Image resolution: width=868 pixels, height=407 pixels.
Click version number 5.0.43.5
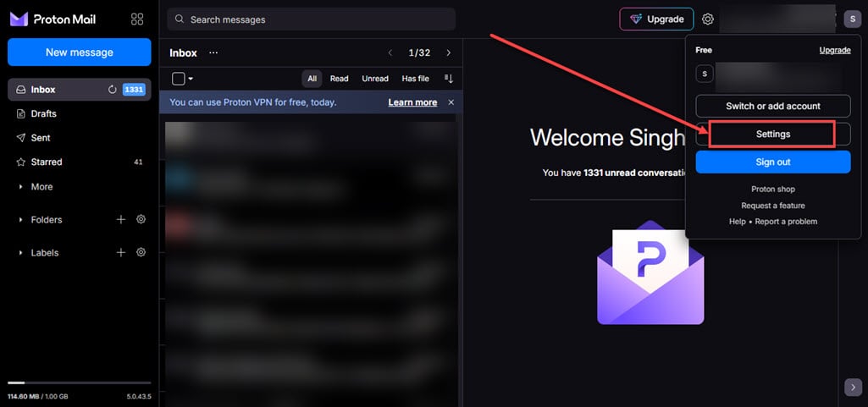[x=138, y=397]
